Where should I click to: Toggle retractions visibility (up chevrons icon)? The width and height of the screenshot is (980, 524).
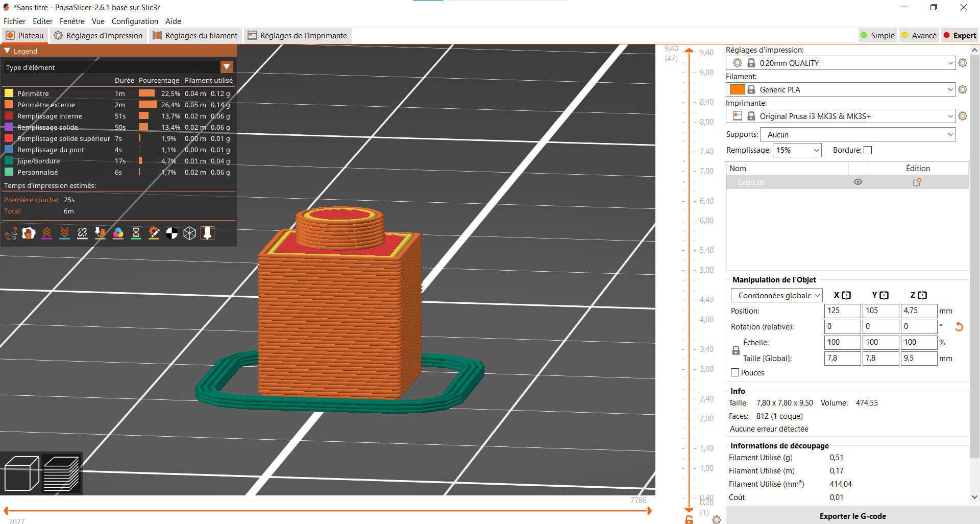pyautogui.click(x=46, y=233)
